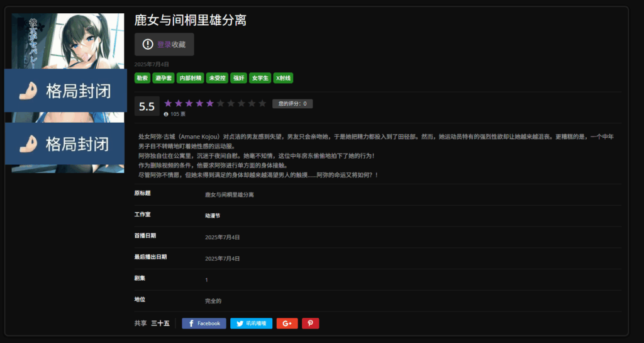The height and width of the screenshot is (343, 644).
Task: Click the share count 三十五
Action: click(160, 323)
